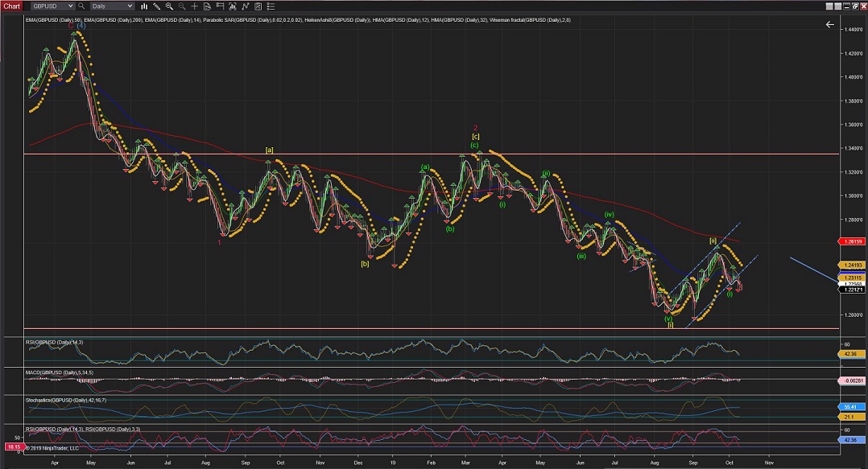The height and width of the screenshot is (469, 868).
Task: Click the red wave 1 label
Action: pos(219,242)
